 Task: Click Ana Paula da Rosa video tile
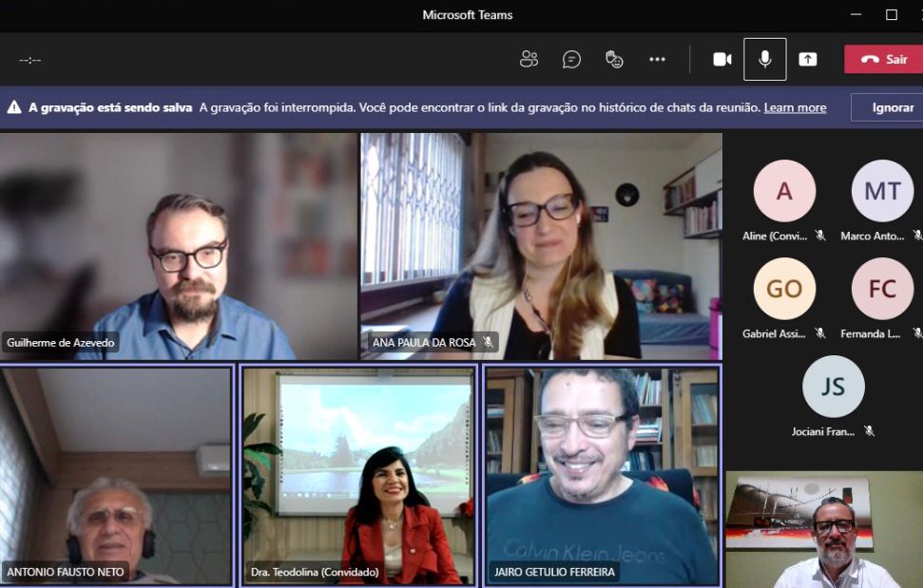point(540,246)
